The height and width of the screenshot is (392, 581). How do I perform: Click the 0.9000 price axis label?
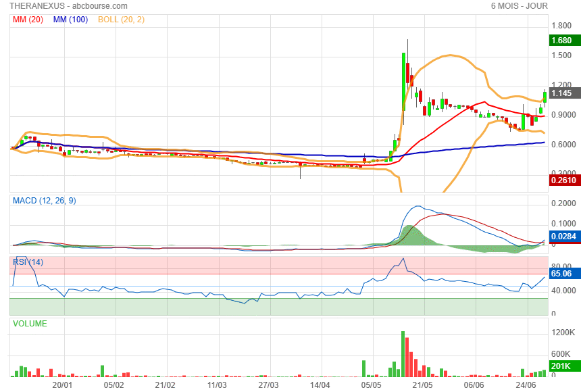(x=563, y=115)
